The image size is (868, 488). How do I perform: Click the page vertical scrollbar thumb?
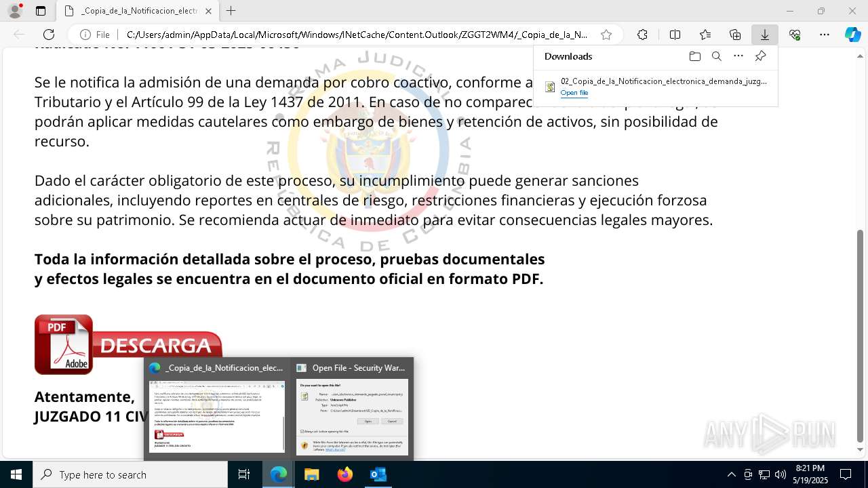861,335
